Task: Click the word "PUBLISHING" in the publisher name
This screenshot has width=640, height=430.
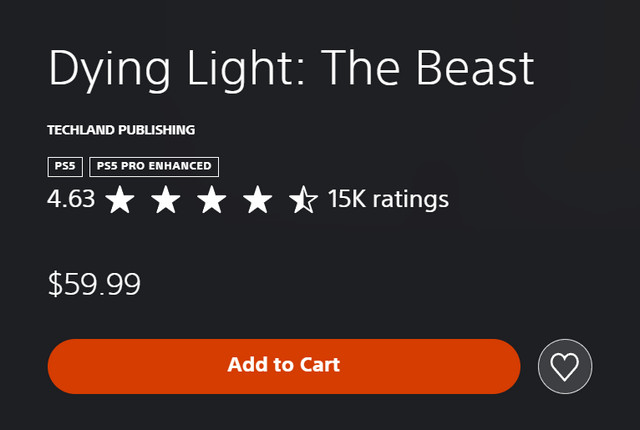Action: [158, 130]
